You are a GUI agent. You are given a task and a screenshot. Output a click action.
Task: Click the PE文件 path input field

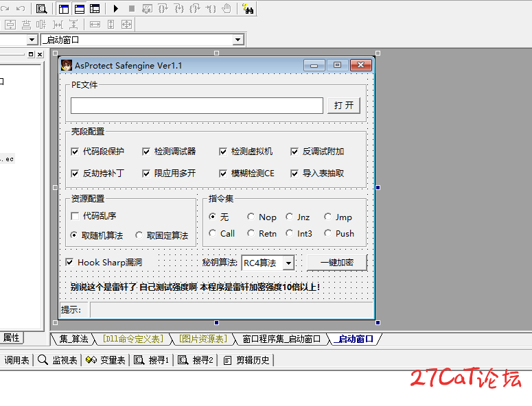pyautogui.click(x=197, y=106)
